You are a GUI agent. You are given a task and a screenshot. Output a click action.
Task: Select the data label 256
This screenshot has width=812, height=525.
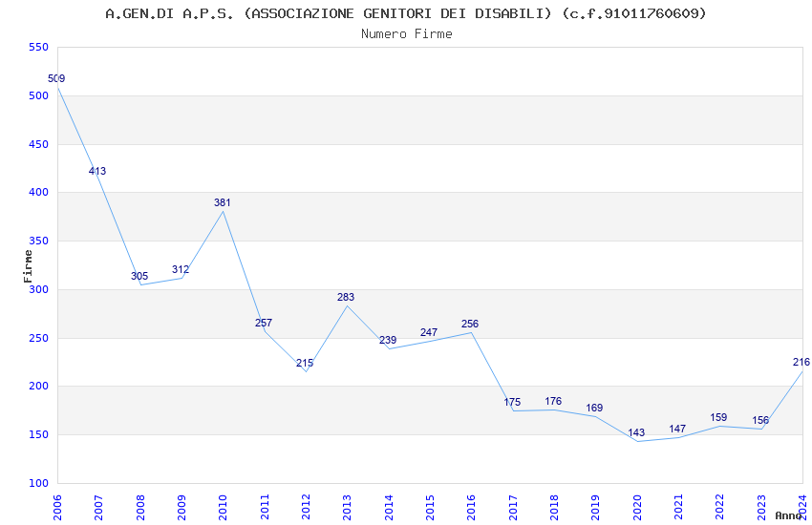(x=470, y=324)
